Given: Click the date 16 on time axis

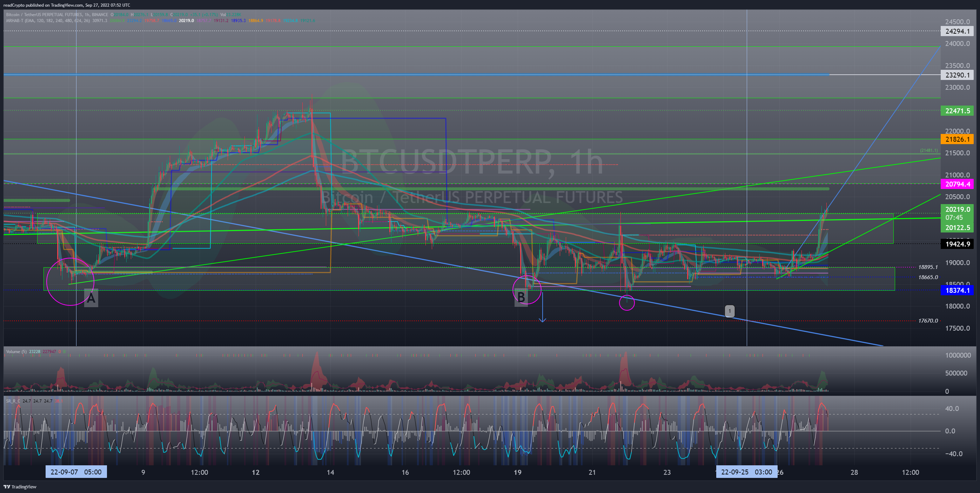Looking at the screenshot, I should click(405, 472).
